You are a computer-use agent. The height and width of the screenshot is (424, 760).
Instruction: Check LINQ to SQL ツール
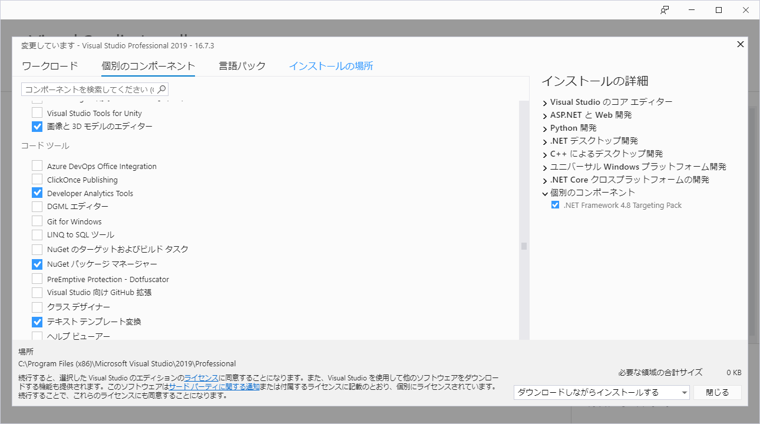tap(37, 235)
